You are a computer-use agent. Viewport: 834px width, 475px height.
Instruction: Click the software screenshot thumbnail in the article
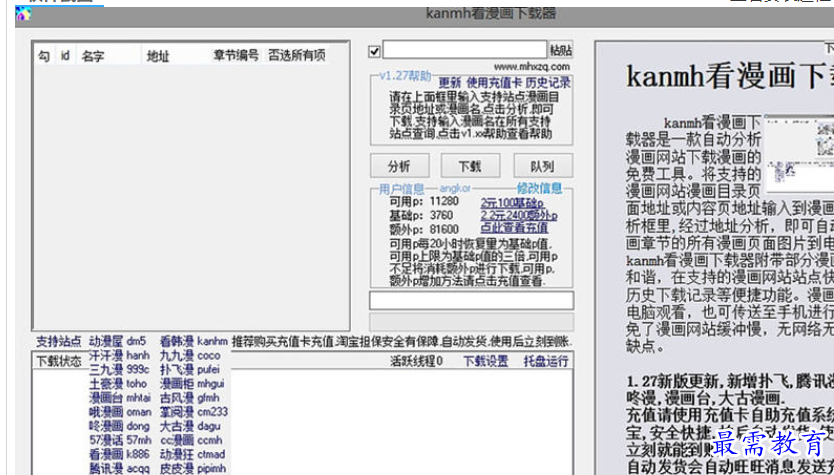tap(799, 154)
